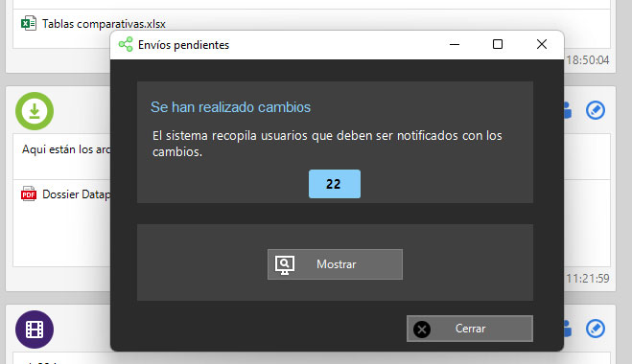
Task: Click the pencil edit icon on download card
Action: [x=596, y=110]
